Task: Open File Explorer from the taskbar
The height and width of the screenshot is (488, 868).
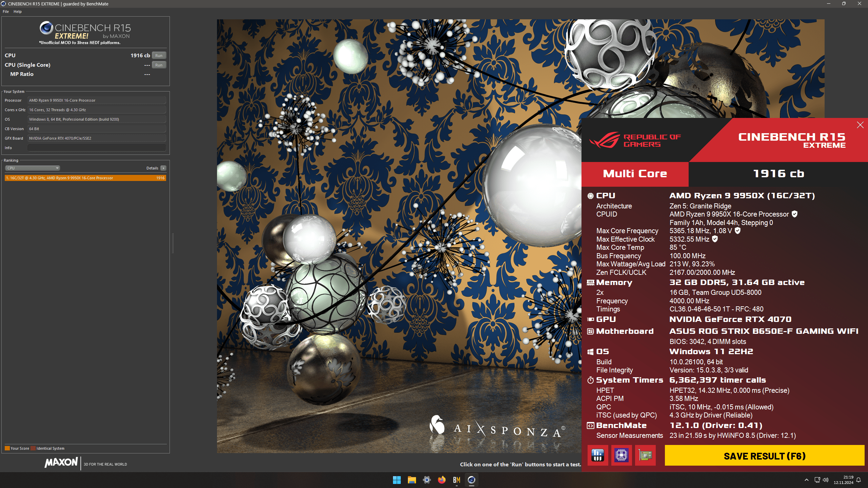Action: pyautogui.click(x=412, y=480)
